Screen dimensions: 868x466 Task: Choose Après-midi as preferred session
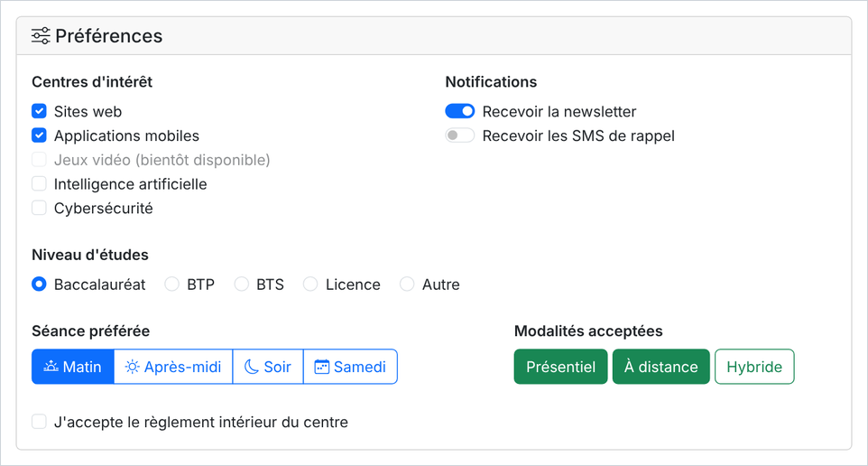click(x=173, y=367)
